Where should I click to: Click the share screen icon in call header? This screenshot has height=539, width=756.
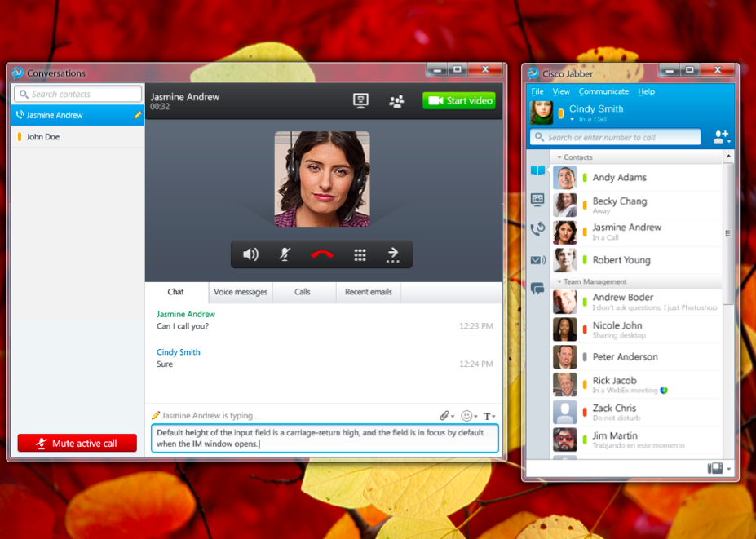pos(360,100)
